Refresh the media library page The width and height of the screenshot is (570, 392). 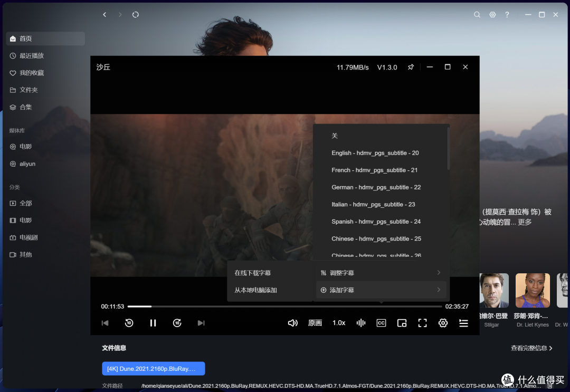pos(136,15)
